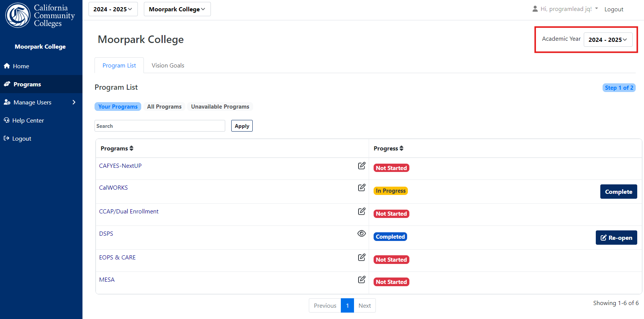
Task: Open the Program List tab
Action: click(x=119, y=65)
